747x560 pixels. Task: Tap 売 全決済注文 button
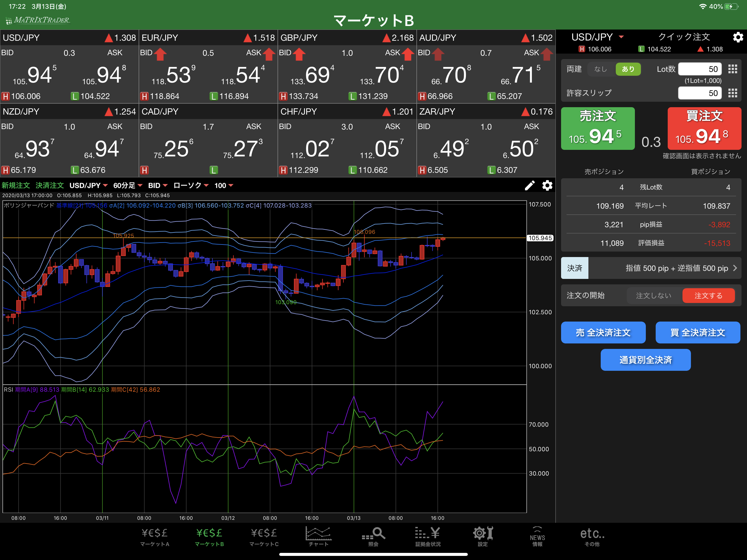point(603,333)
